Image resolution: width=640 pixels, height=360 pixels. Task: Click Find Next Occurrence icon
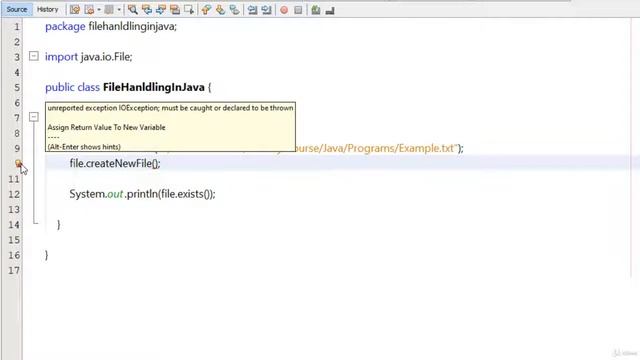click(x=161, y=10)
